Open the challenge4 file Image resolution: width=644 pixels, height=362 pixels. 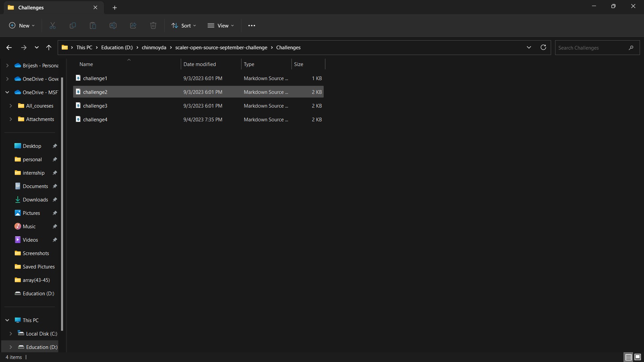click(96, 119)
